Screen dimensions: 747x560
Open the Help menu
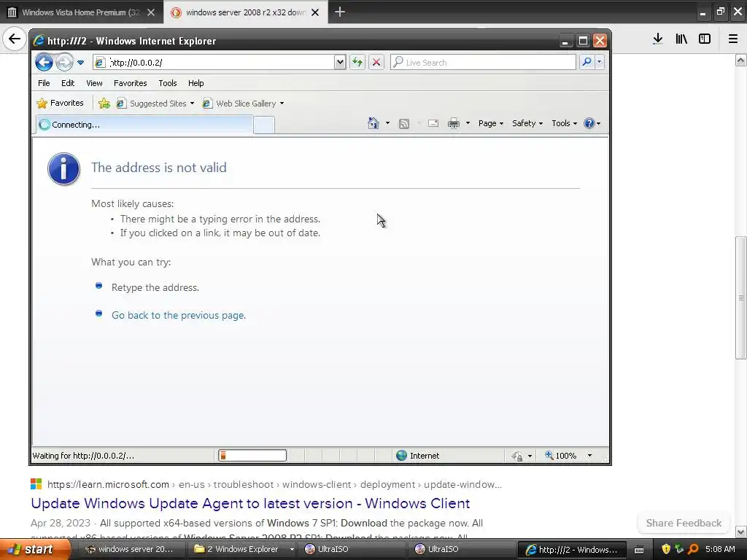point(196,83)
